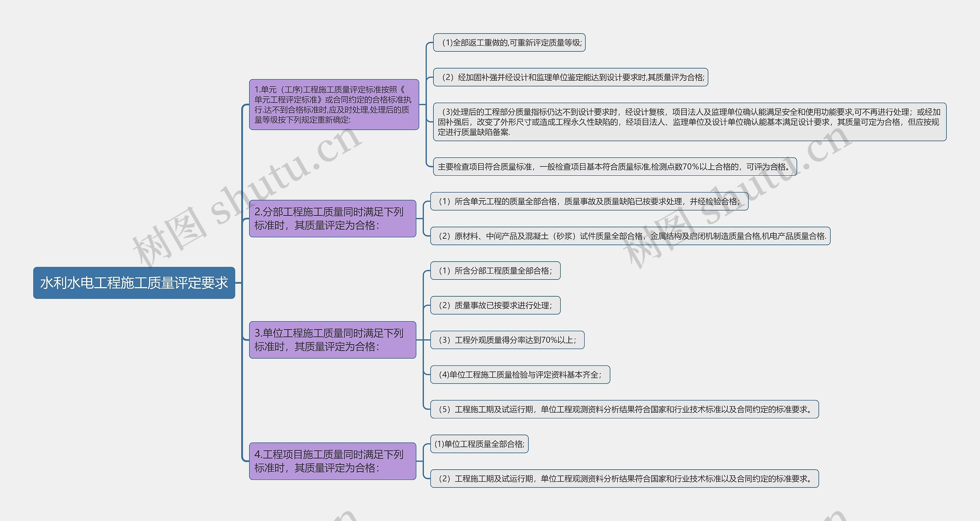Image resolution: width=980 pixels, height=521 pixels.
Task: Click leaf (1)全部返工重做的,可重新评定质量等级
Action: (x=509, y=42)
